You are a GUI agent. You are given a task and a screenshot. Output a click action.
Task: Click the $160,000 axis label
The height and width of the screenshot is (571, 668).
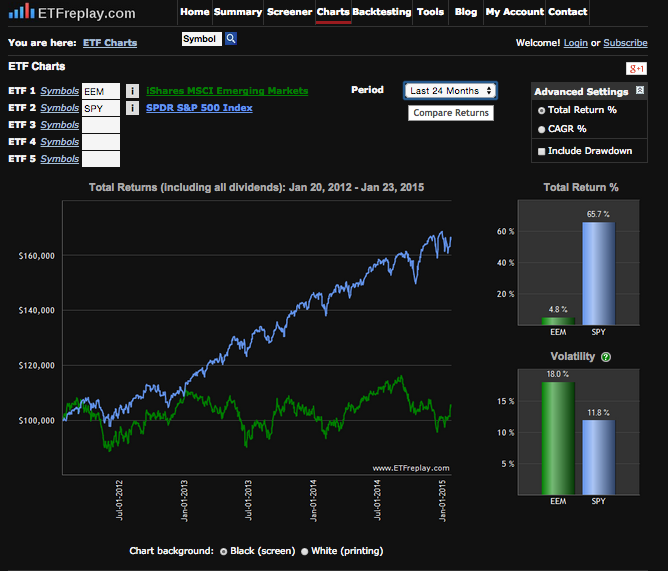(37, 256)
